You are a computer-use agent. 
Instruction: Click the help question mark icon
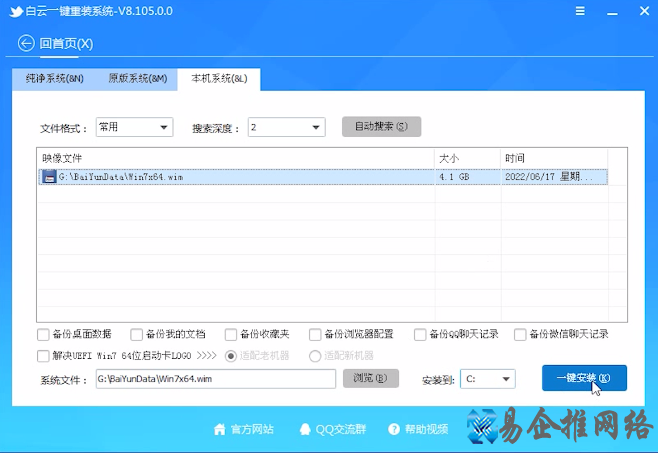click(x=394, y=429)
